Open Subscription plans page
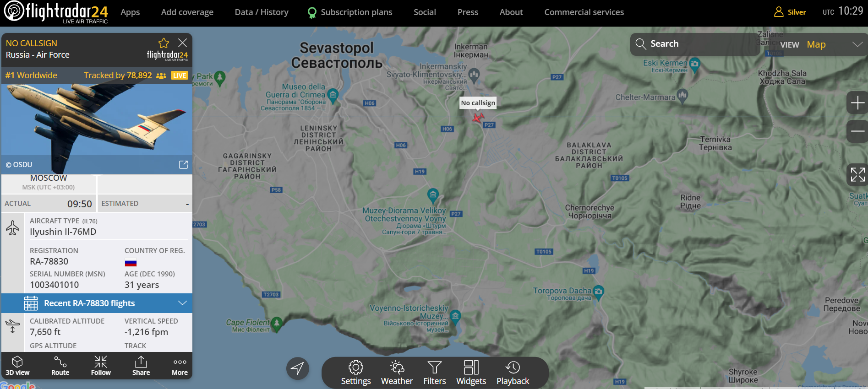 (x=350, y=12)
